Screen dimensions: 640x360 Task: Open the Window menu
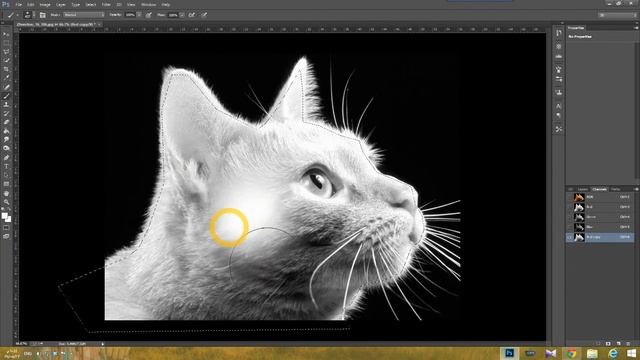click(148, 4)
